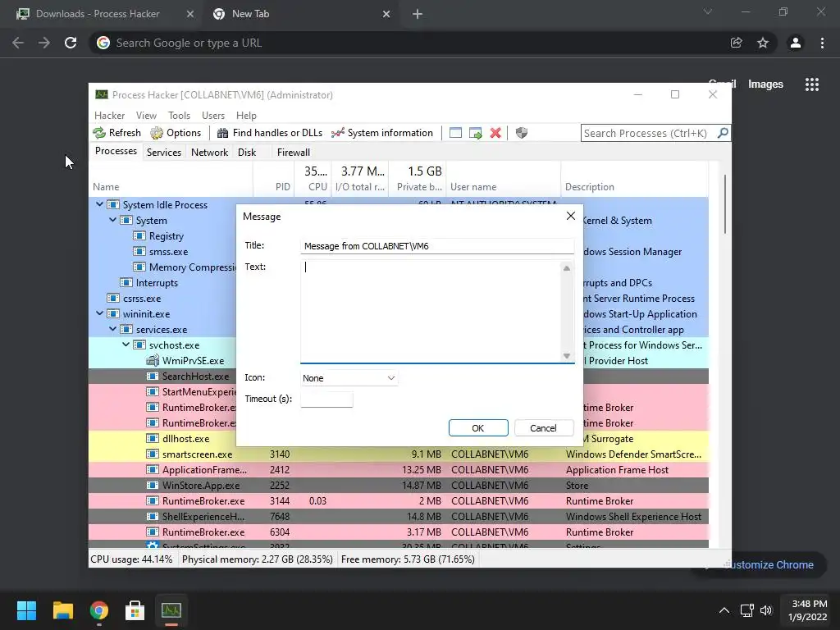The height and width of the screenshot is (630, 840).
Task: Click the Text area's scroll down arrow
Action: [567, 356]
